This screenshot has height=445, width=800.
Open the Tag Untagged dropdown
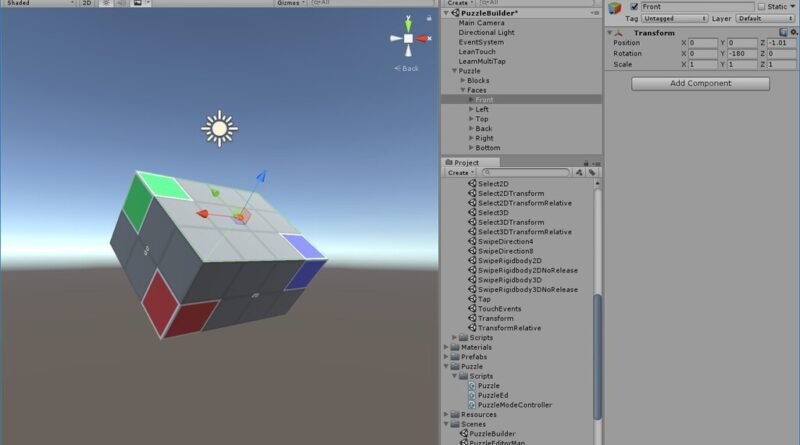674,18
